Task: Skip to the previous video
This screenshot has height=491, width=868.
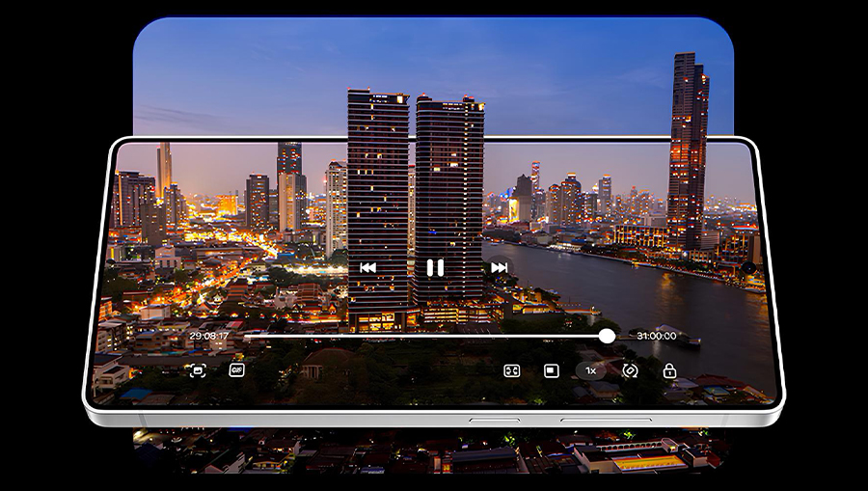Action: (367, 268)
